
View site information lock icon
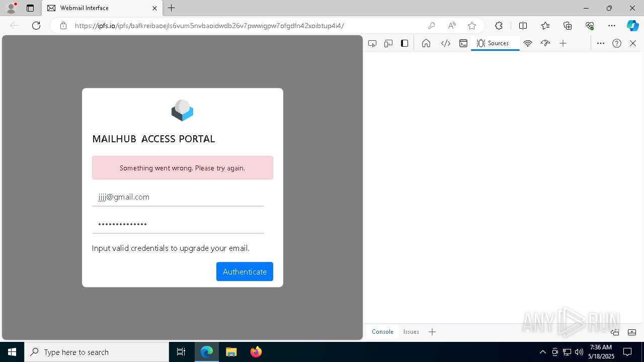click(63, 26)
